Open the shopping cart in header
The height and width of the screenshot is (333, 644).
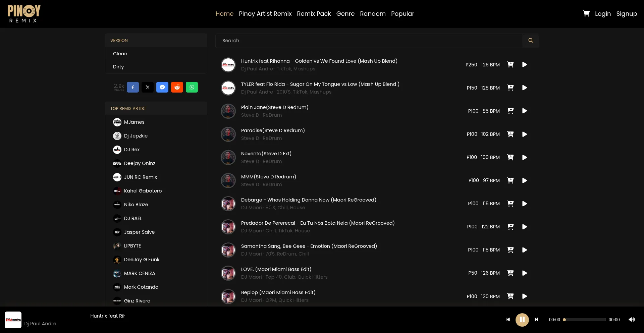pos(586,13)
